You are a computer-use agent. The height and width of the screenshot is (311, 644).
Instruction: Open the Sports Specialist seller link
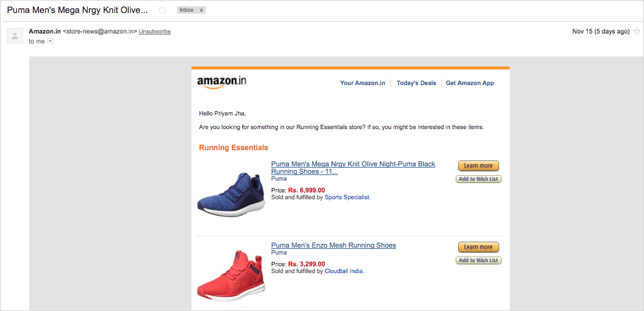coord(347,197)
